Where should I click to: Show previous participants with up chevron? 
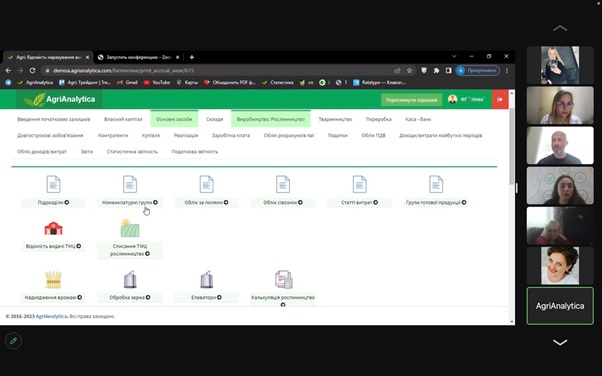click(x=560, y=28)
